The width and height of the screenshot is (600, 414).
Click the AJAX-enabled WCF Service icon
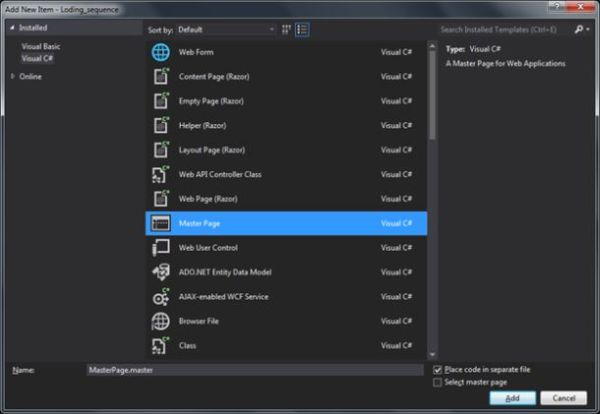click(161, 297)
